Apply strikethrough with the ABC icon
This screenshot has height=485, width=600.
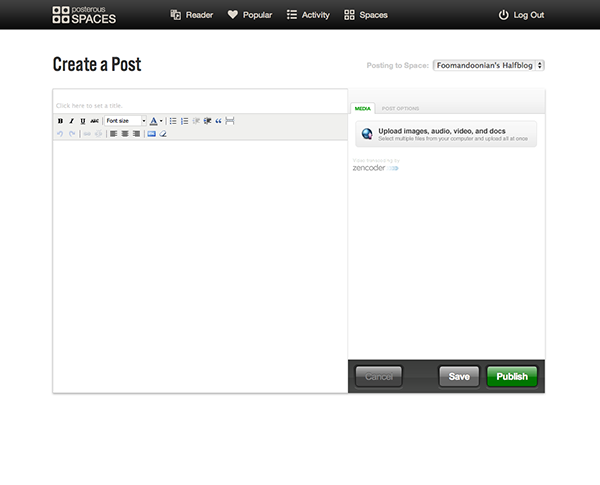point(94,121)
